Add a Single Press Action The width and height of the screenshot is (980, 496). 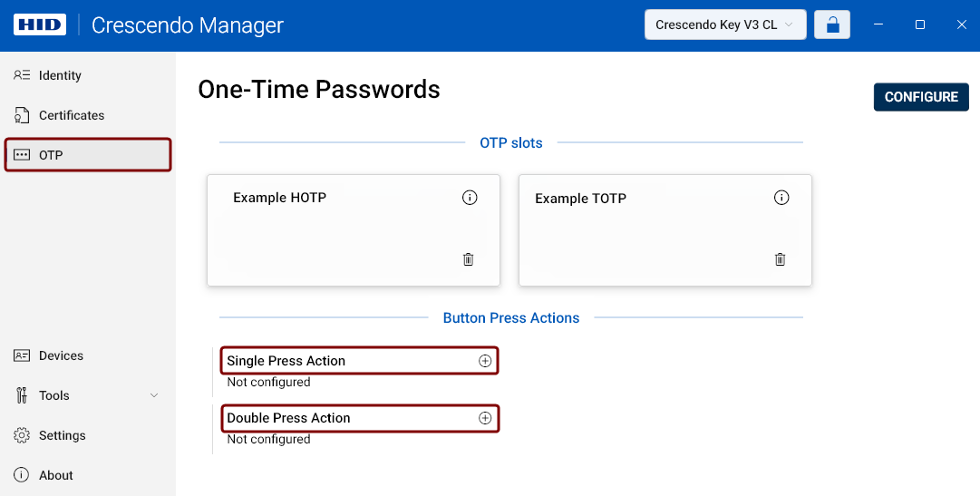[x=485, y=361]
